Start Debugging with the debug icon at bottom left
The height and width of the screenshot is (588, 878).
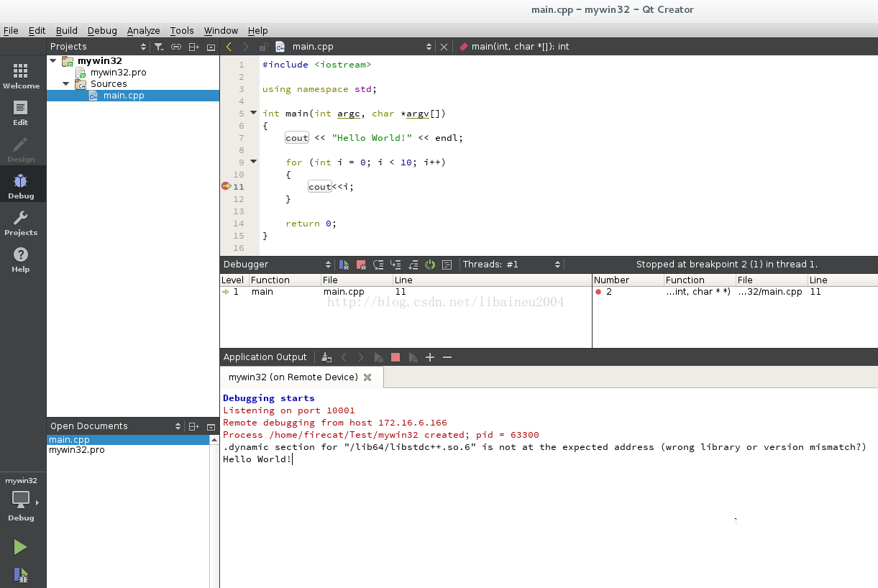tap(21, 574)
